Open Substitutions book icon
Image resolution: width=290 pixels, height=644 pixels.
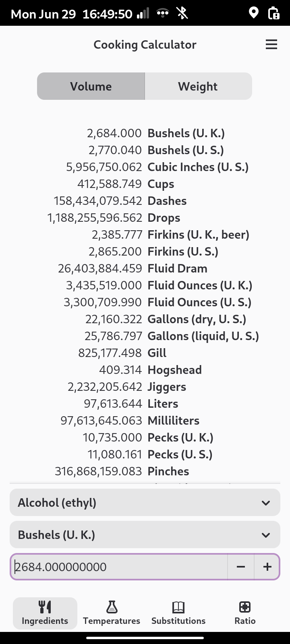point(178,607)
